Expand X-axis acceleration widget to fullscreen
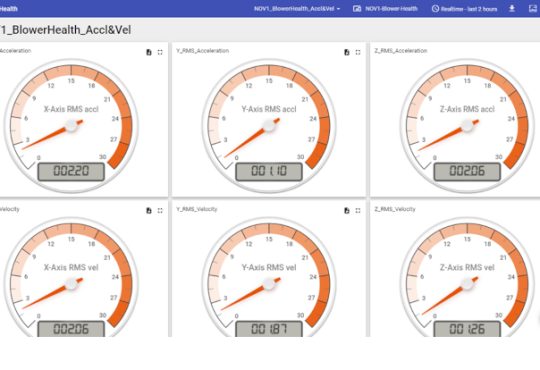This screenshot has width=540, height=370. click(160, 52)
